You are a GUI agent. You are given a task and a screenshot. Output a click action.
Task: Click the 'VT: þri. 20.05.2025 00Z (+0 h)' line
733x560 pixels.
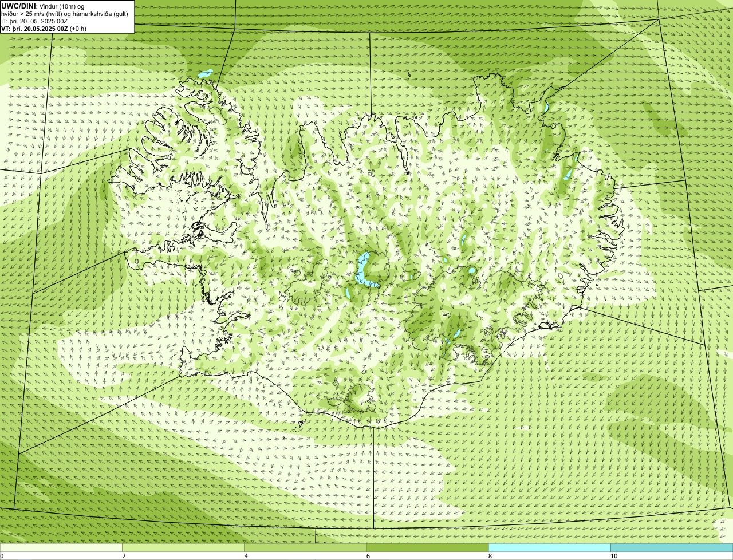pos(44,29)
